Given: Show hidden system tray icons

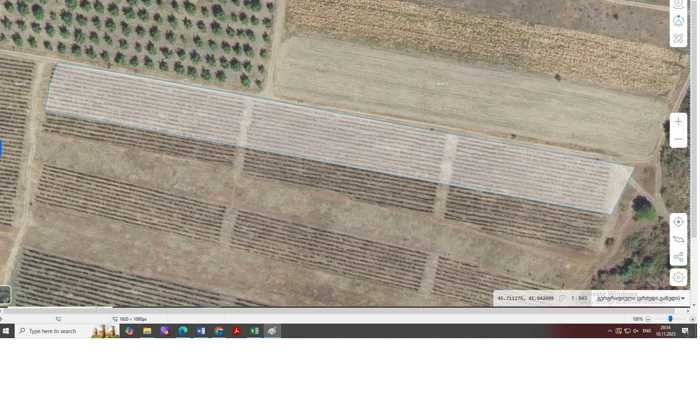Looking at the screenshot, I should [610, 331].
